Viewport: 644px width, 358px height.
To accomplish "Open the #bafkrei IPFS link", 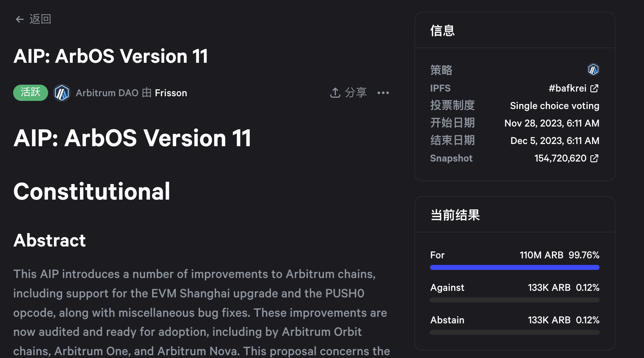I will (x=567, y=88).
